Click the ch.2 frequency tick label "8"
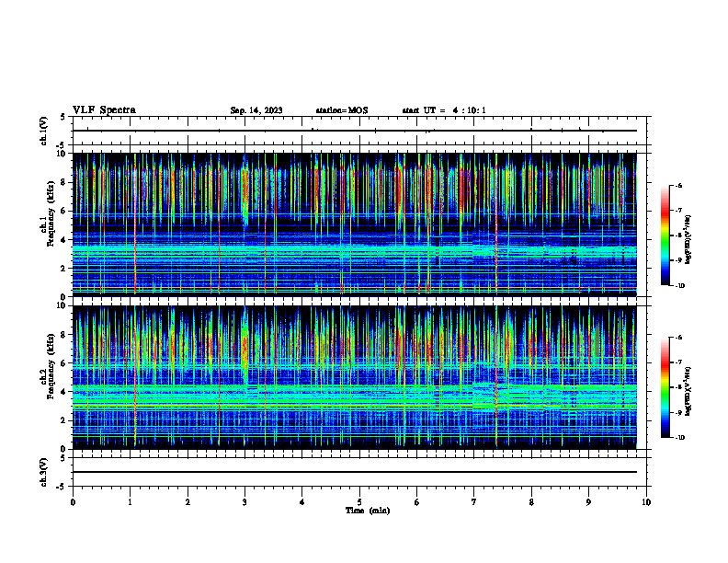 (63, 335)
